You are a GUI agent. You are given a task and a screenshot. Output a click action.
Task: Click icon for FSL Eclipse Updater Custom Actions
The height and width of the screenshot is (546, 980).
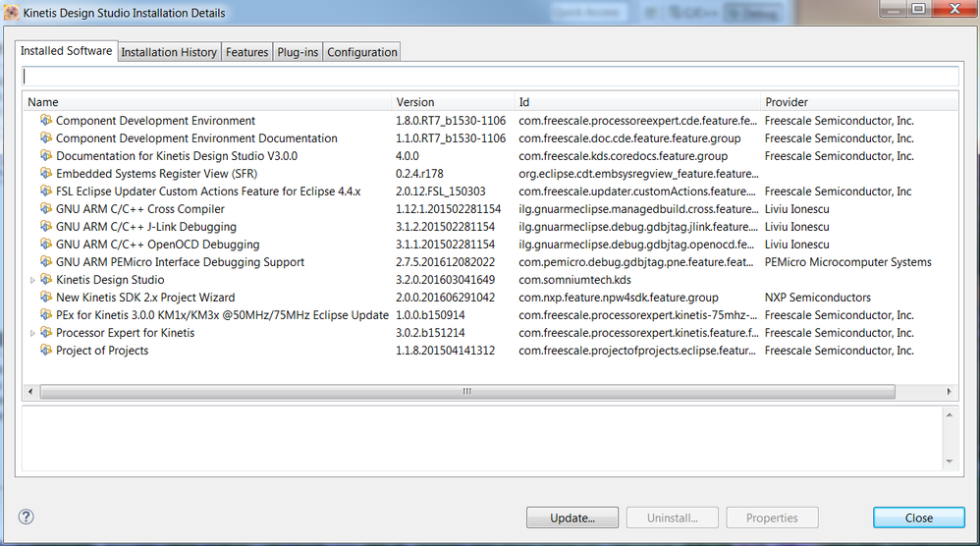coord(45,191)
